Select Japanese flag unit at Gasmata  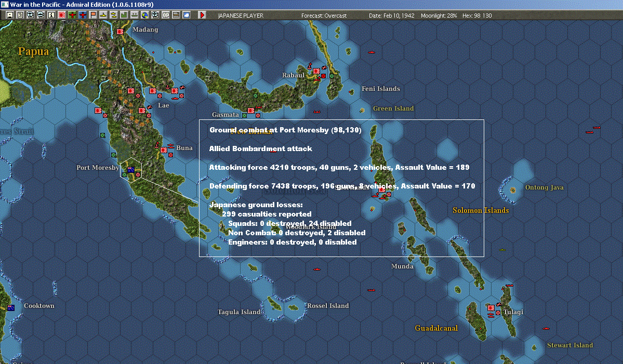pyautogui.click(x=251, y=111)
